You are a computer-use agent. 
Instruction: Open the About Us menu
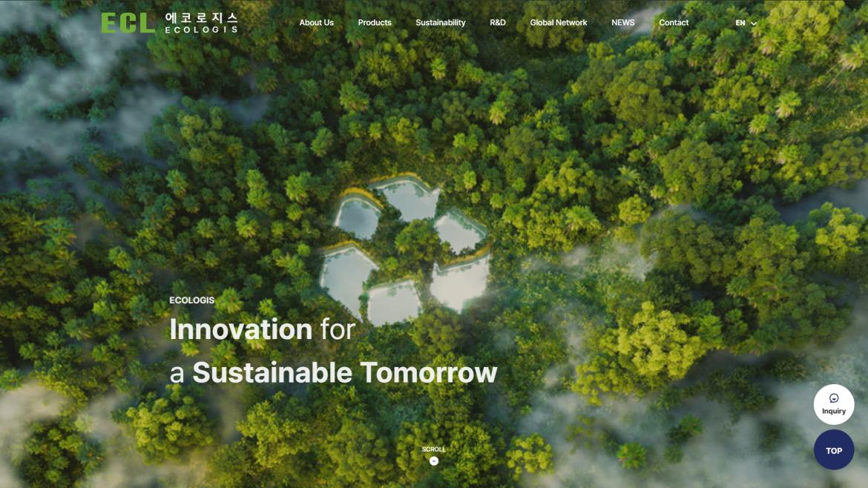317,23
